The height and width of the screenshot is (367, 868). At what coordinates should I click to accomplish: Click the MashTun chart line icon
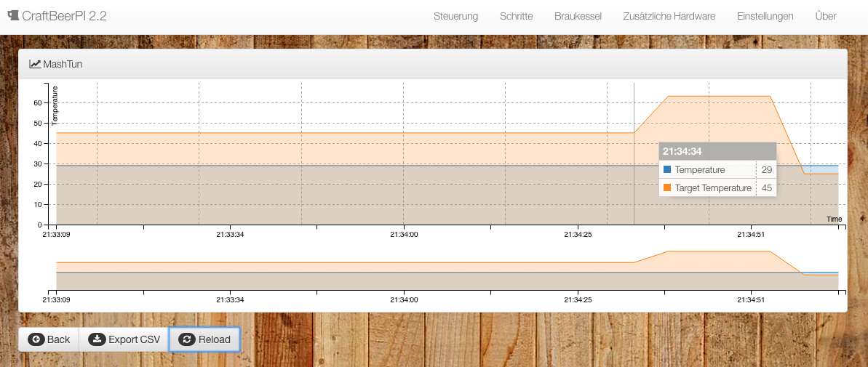pos(35,64)
